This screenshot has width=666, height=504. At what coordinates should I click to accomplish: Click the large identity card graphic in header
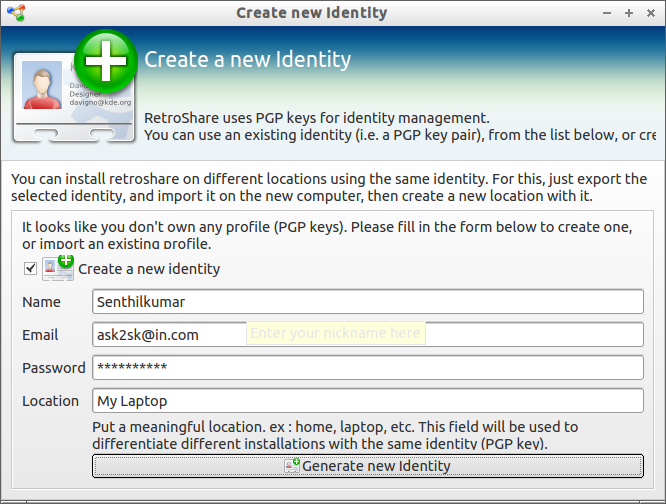(x=74, y=88)
